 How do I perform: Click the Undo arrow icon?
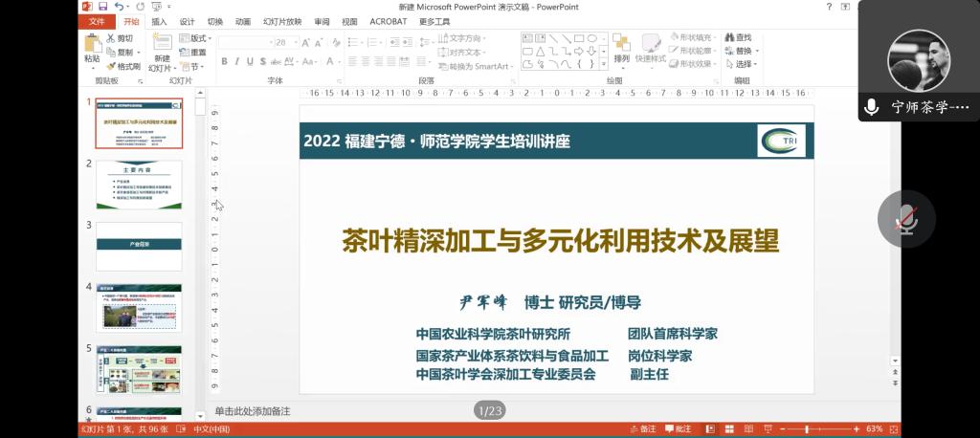click(x=119, y=7)
